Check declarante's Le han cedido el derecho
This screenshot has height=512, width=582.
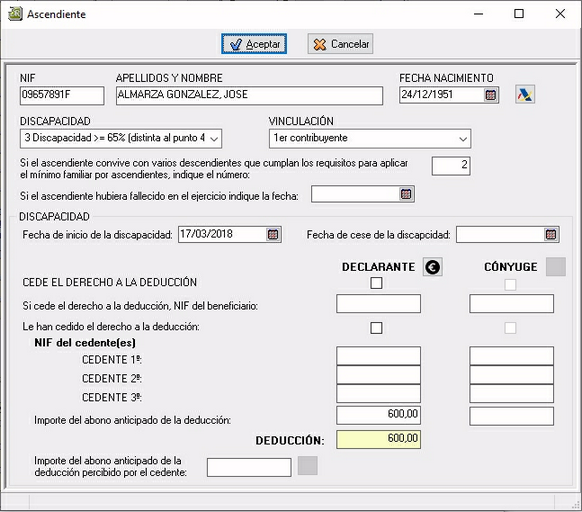pyautogui.click(x=376, y=328)
